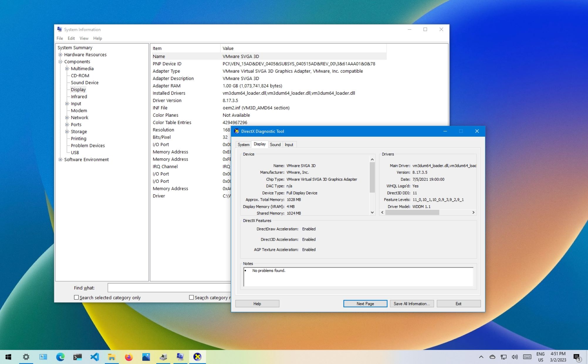Click the Next Page button
This screenshot has width=588, height=364.
[365, 304]
